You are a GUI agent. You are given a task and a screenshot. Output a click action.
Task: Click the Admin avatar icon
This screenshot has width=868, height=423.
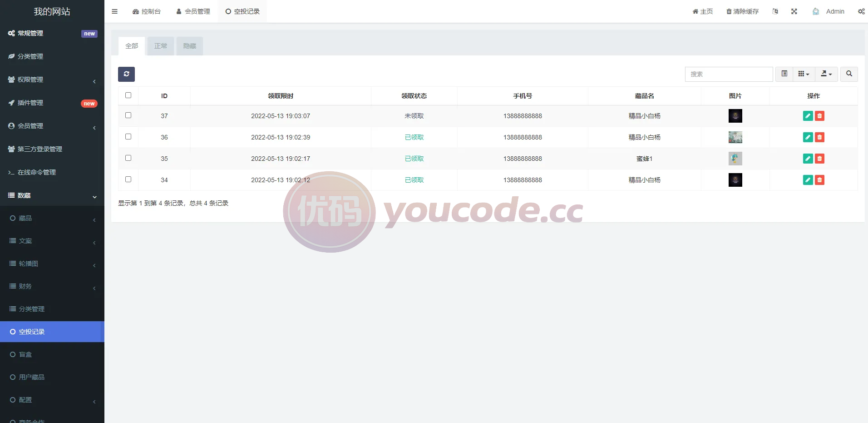[x=816, y=11]
